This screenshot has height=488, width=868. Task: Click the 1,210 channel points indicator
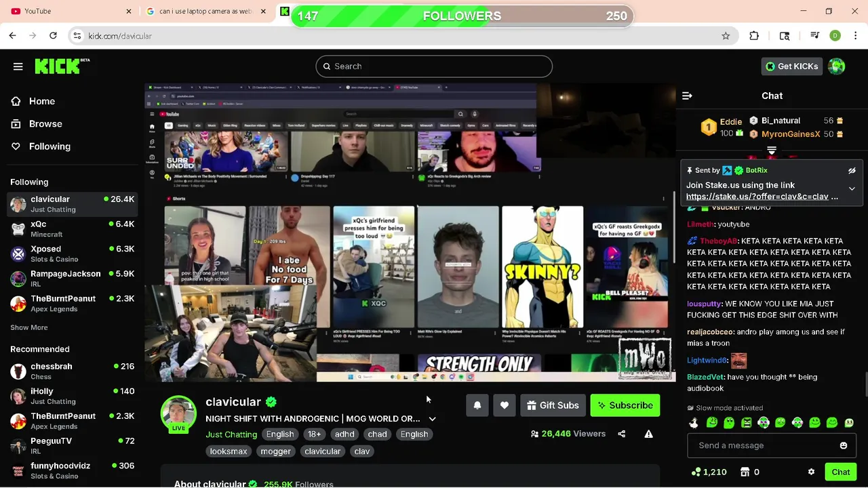(709, 472)
